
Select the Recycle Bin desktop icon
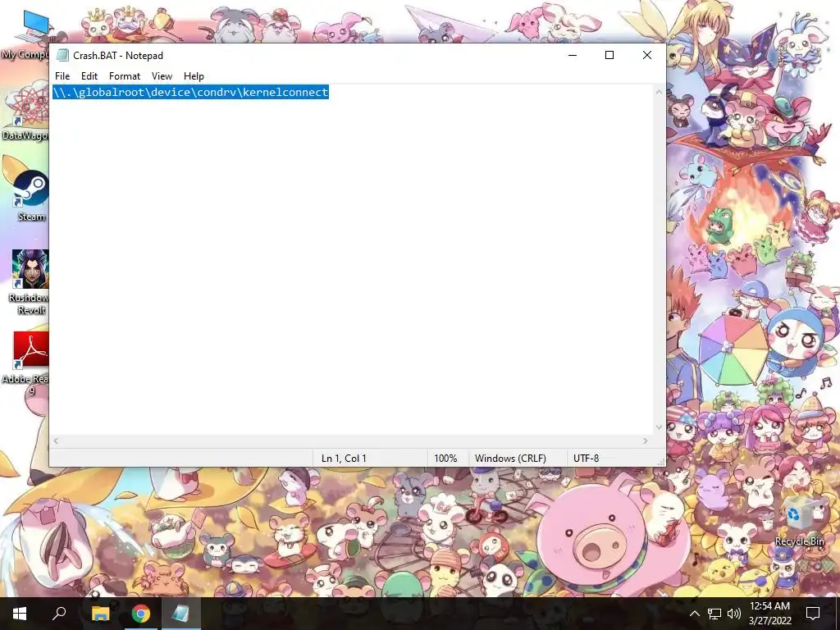coord(799,521)
